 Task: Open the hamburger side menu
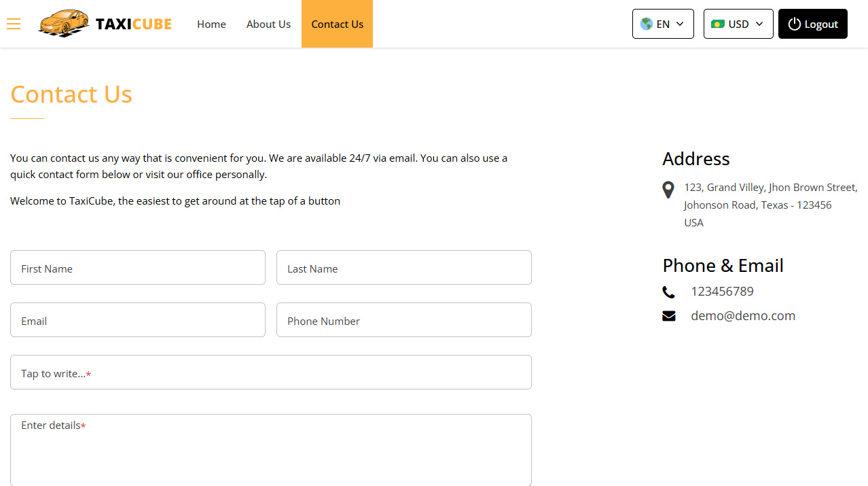point(14,24)
